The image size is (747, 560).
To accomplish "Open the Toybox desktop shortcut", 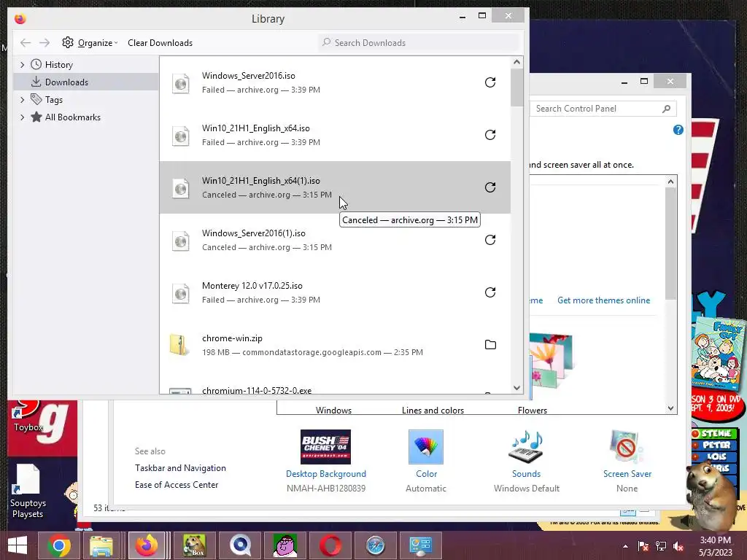I will pos(28,418).
